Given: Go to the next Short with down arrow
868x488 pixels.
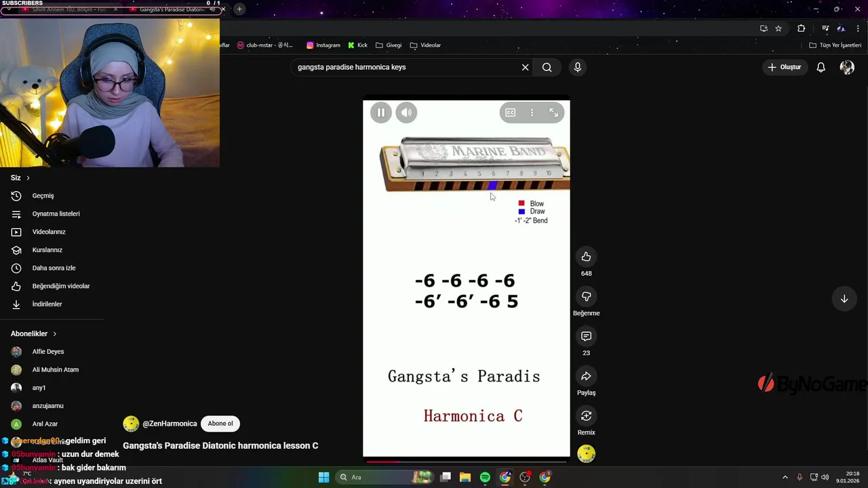Looking at the screenshot, I should coord(844,299).
